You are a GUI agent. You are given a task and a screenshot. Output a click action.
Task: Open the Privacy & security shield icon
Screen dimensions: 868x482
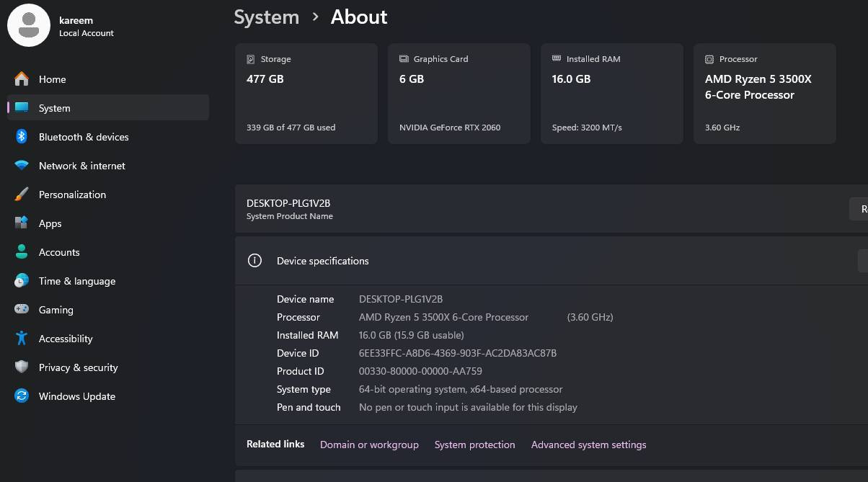click(22, 367)
